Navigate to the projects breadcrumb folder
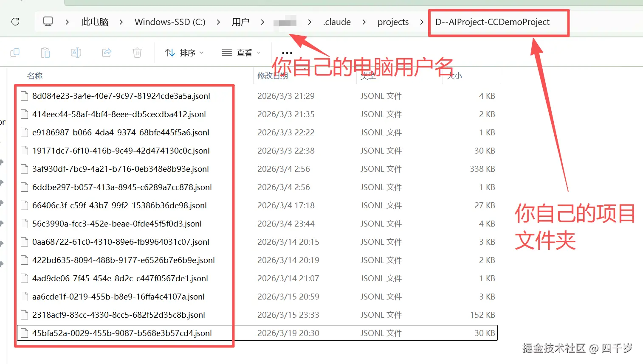 (393, 22)
